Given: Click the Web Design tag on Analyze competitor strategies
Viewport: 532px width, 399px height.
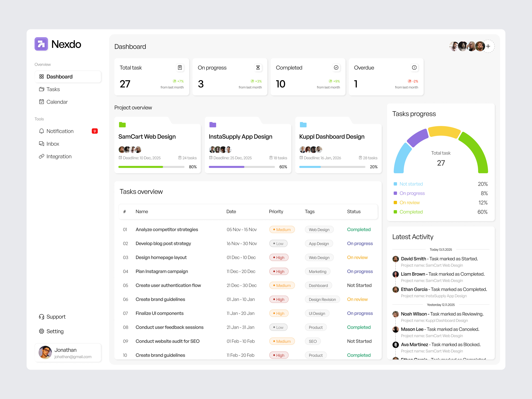Looking at the screenshot, I should pyautogui.click(x=319, y=229).
